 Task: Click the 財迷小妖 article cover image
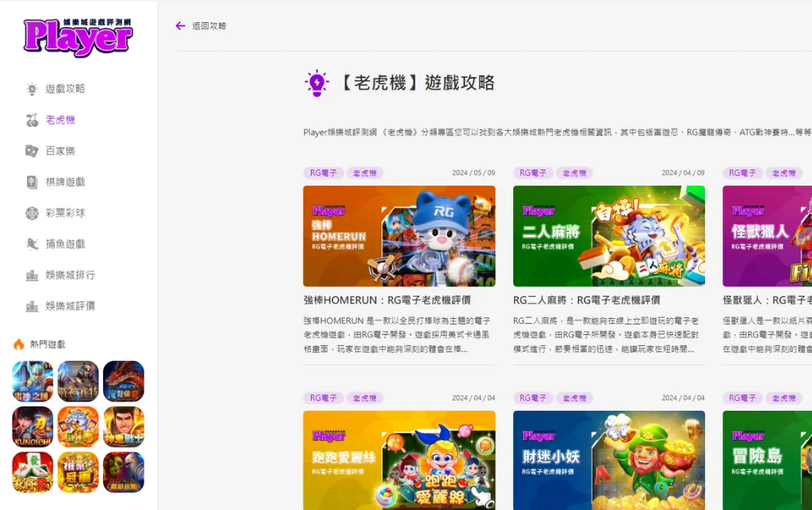pyautogui.click(x=608, y=460)
